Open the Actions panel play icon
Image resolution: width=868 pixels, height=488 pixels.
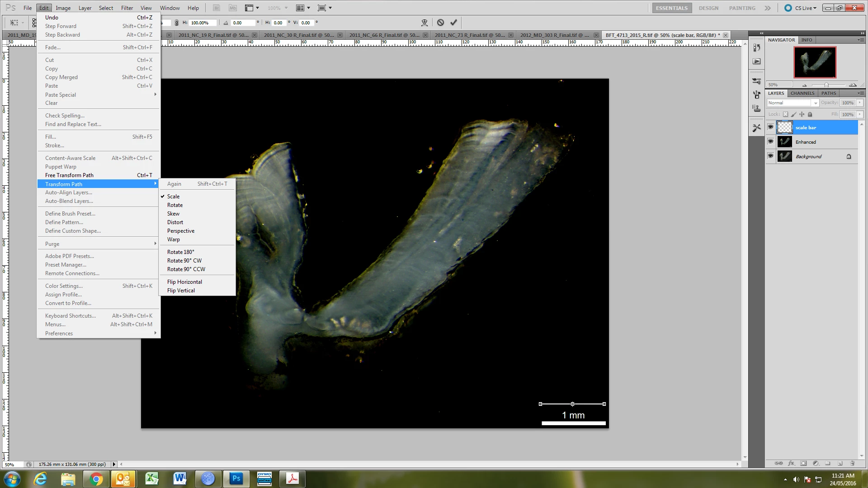pos(756,61)
